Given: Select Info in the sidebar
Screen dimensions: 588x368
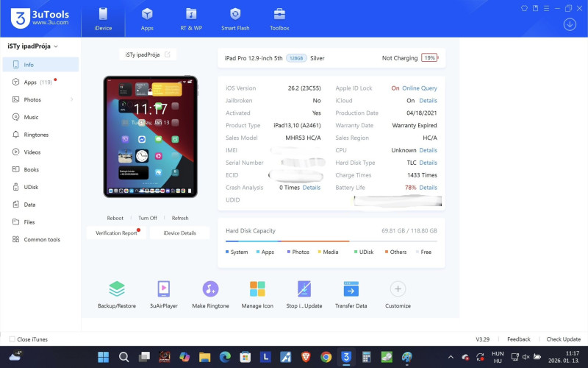Looking at the screenshot, I should (x=40, y=65).
